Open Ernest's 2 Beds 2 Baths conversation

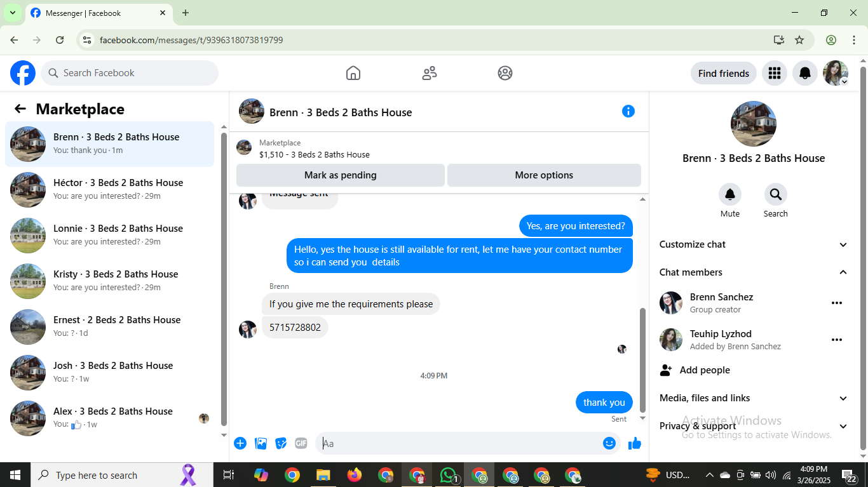[x=109, y=327]
